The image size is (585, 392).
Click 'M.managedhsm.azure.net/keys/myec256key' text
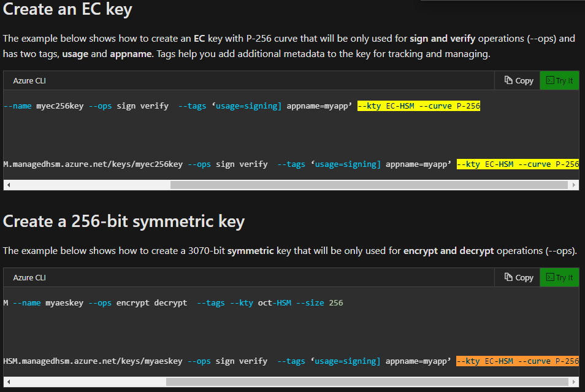(93, 164)
